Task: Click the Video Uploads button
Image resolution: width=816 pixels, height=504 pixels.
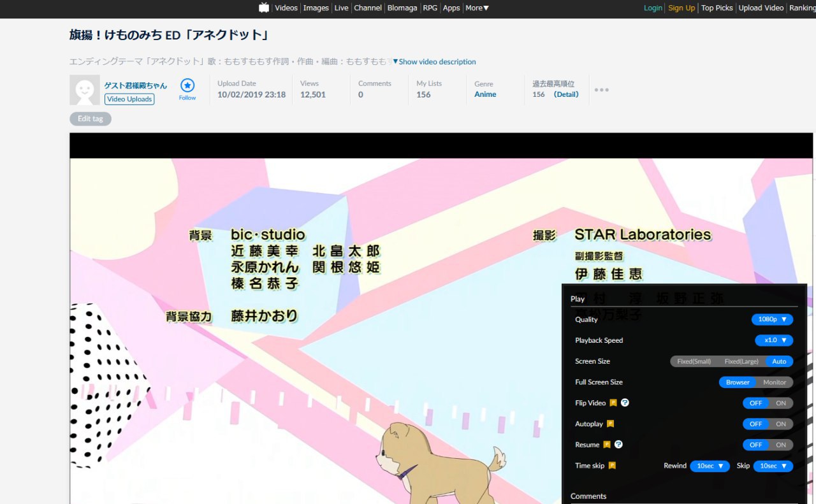Action: click(129, 99)
